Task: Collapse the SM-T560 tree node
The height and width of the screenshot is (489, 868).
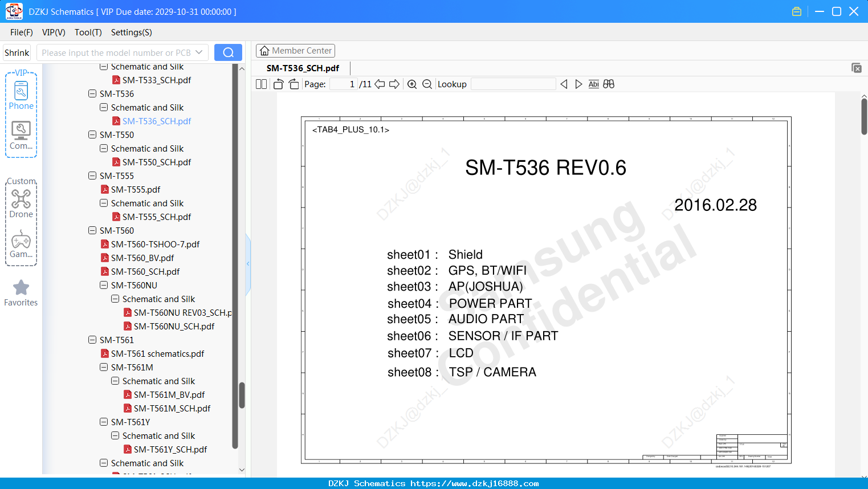Action: (92, 231)
